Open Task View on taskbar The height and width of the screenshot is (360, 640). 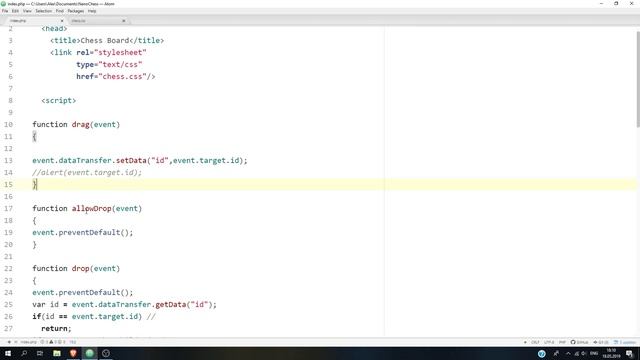click(40, 353)
